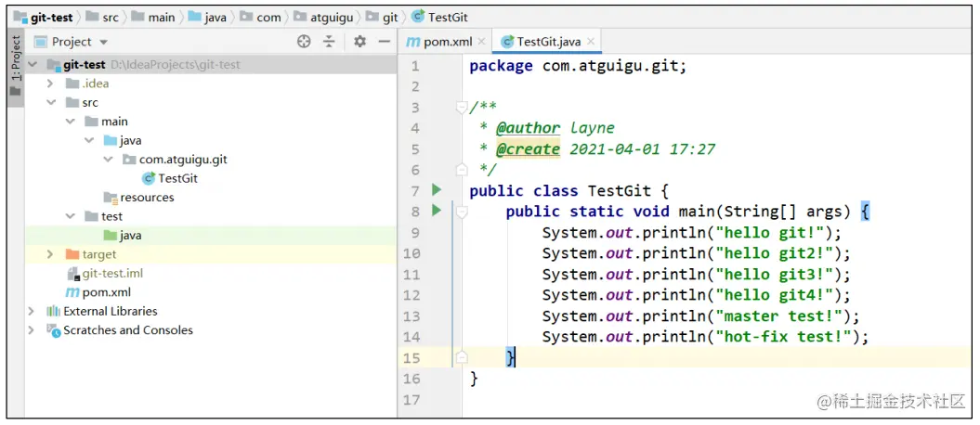Switch to the pom.xml tab

tap(446, 42)
